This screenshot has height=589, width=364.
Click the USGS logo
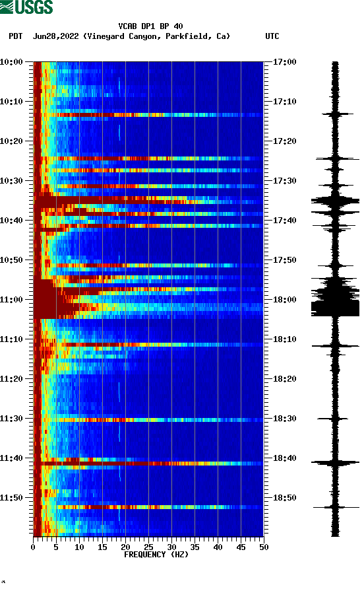pos(26,7)
